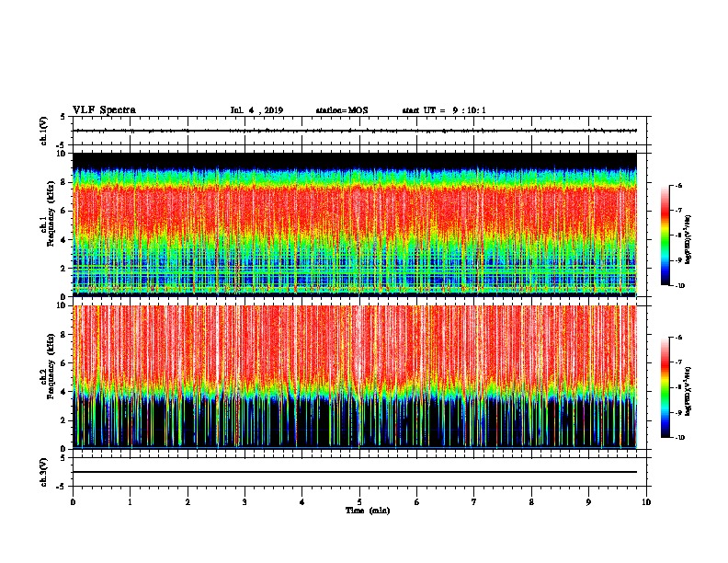Click the 'station=MOS' header text
The height and width of the screenshot is (563, 728).
pyautogui.click(x=342, y=110)
